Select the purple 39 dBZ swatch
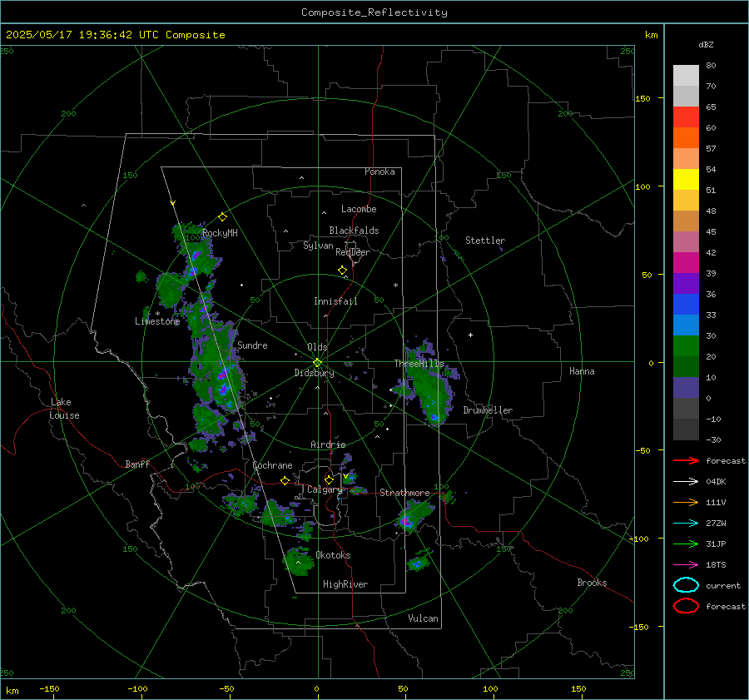 click(x=686, y=283)
